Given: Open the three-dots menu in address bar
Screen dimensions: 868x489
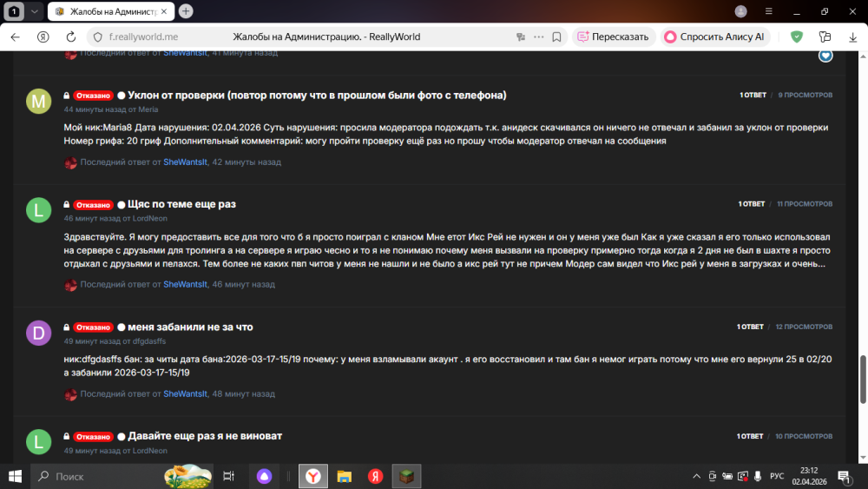Looking at the screenshot, I should (x=538, y=37).
